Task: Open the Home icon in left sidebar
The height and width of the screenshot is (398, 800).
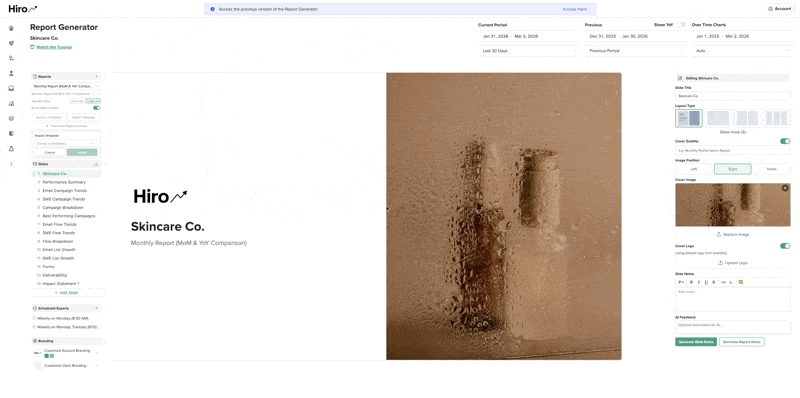Action: point(11,28)
